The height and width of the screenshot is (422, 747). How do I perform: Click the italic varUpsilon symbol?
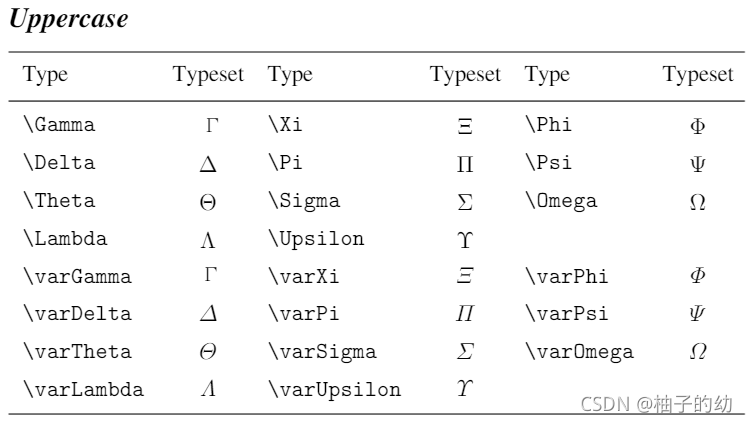pyautogui.click(x=465, y=388)
